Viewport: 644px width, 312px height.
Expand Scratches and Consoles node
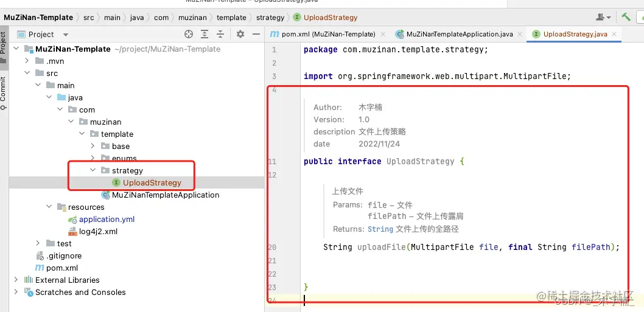click(x=16, y=293)
